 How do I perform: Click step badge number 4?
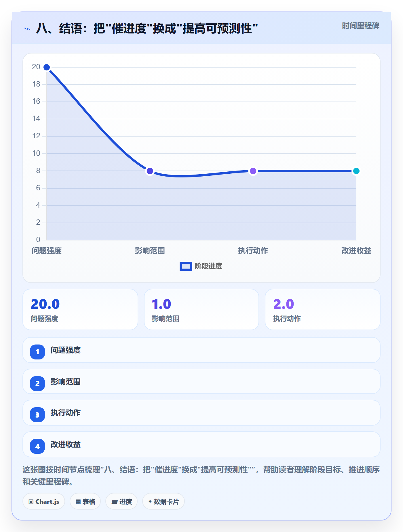click(37, 446)
